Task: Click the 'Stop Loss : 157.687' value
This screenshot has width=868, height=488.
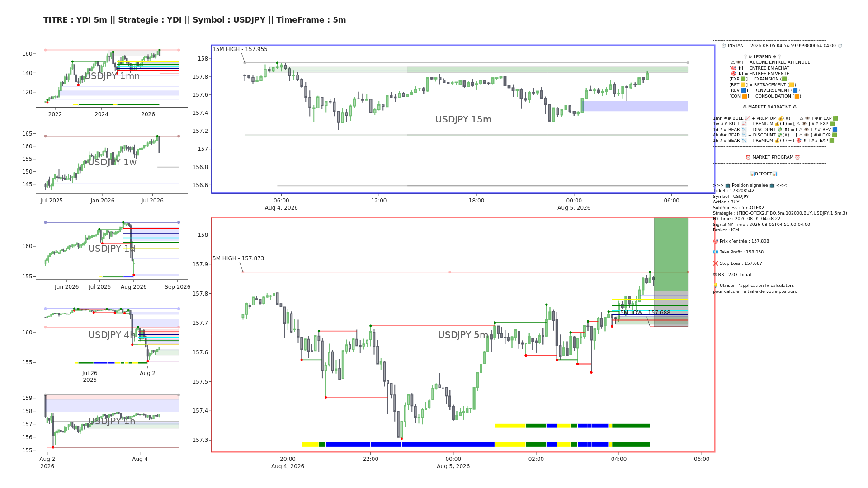Action: [741, 263]
